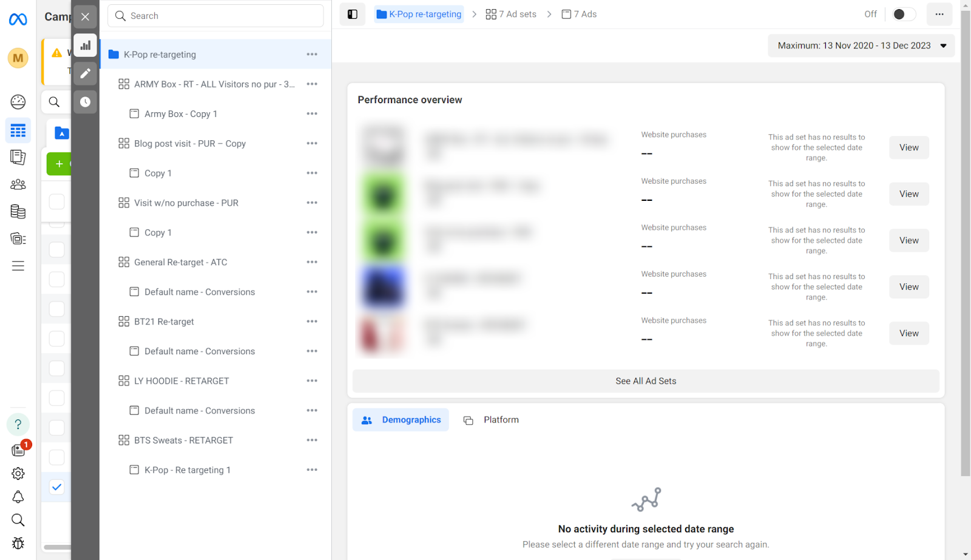Open notifications bell icon
The image size is (971, 560).
(x=18, y=497)
